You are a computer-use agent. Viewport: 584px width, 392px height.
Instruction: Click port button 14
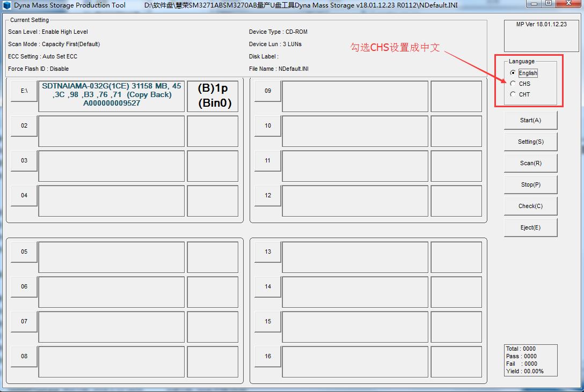pyautogui.click(x=268, y=287)
